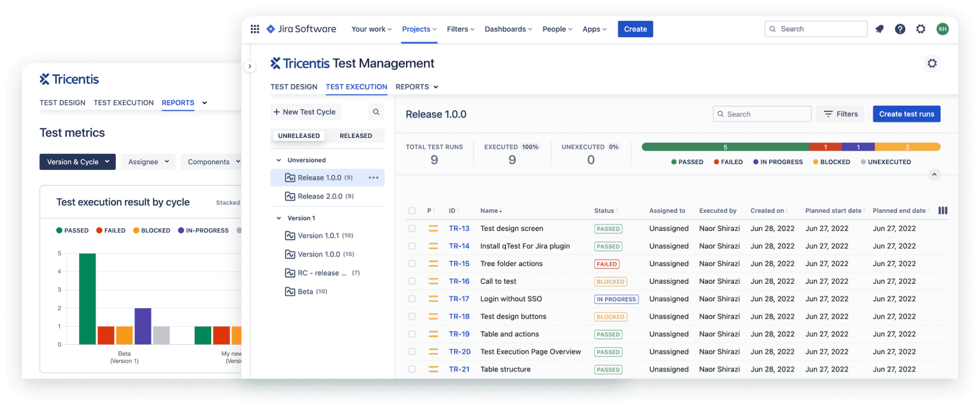Viewport: 980px width, 406px height.
Task: Click the notifications icon in top bar
Action: [x=879, y=29]
